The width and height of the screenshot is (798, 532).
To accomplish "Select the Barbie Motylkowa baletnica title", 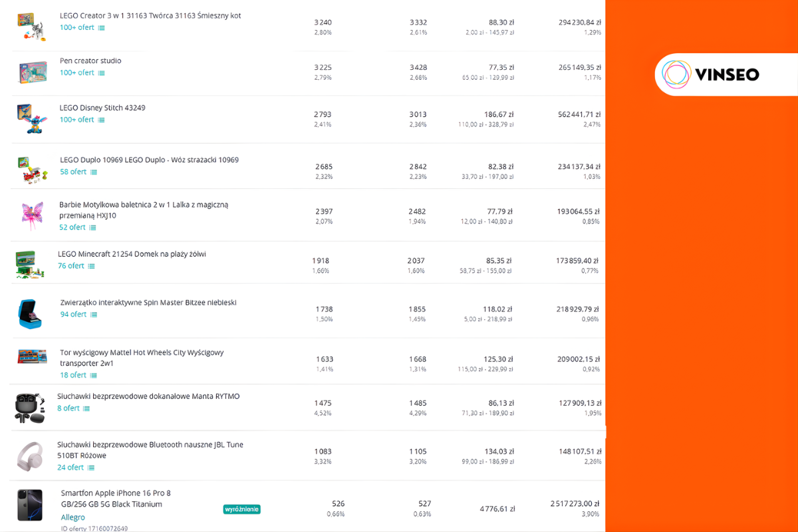I will [x=144, y=210].
